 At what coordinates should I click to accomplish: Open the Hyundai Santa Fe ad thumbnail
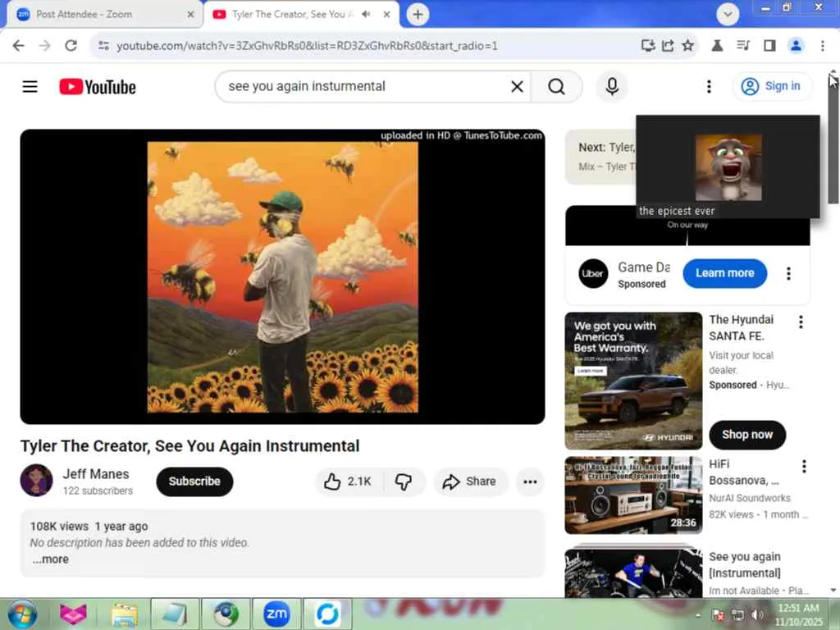(x=633, y=381)
